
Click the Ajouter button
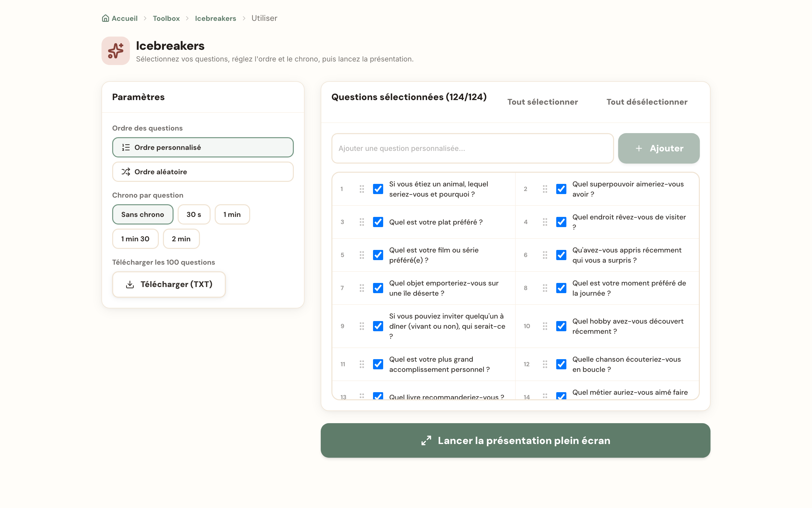[659, 148]
